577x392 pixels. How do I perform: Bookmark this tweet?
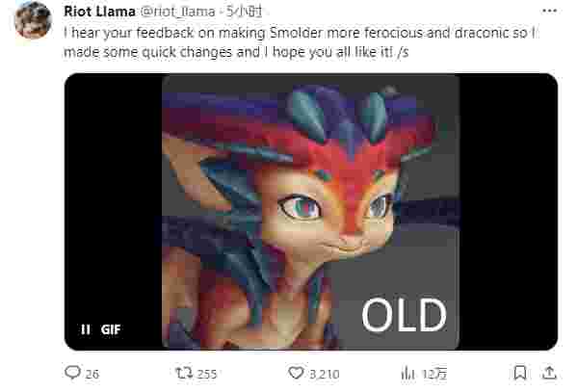click(x=519, y=373)
